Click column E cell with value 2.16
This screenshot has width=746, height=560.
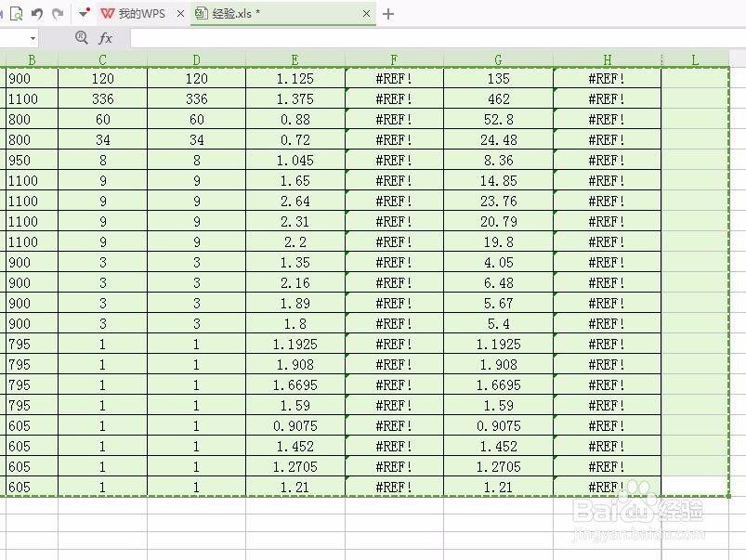pyautogui.click(x=295, y=283)
